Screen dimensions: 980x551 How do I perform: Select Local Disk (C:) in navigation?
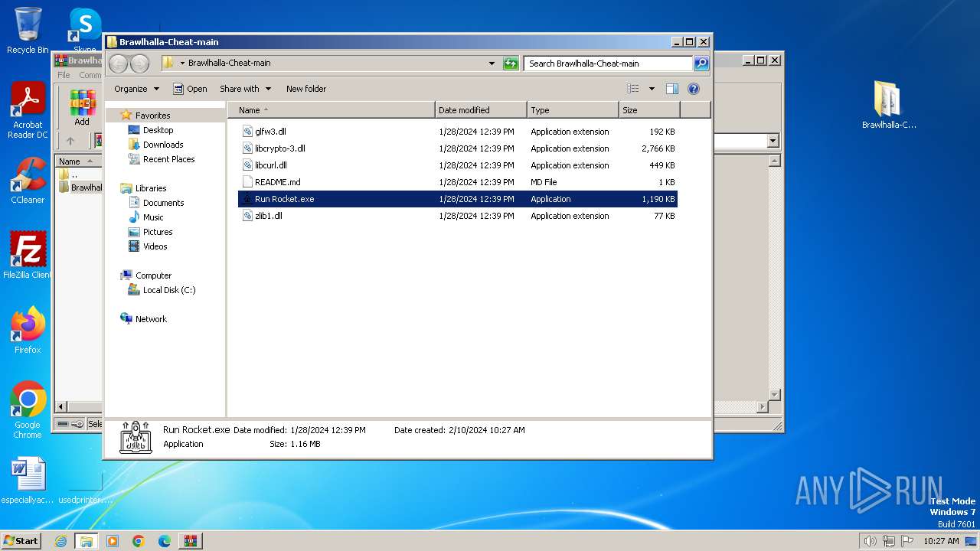pyautogui.click(x=168, y=290)
